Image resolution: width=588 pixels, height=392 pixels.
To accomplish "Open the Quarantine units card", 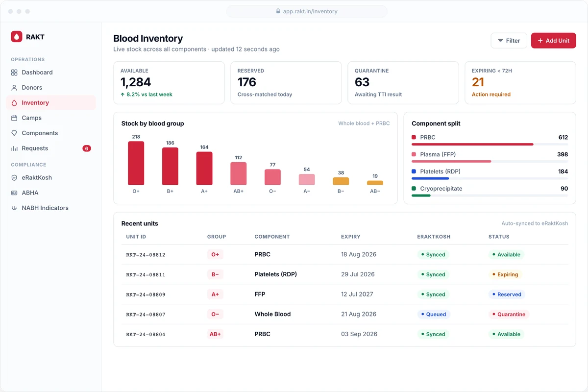I will (403, 83).
